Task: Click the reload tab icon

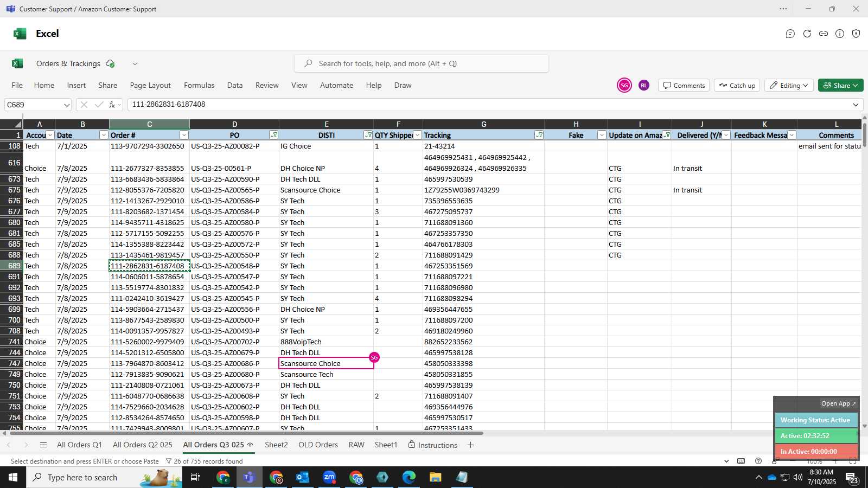Action: tap(807, 34)
